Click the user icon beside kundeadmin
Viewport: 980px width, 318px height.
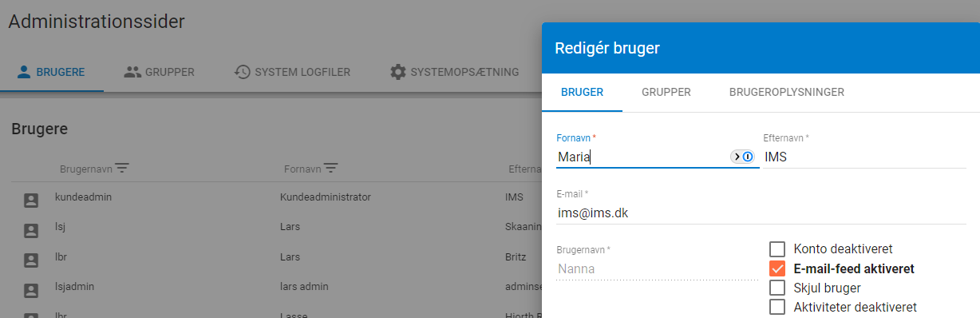[x=31, y=201]
